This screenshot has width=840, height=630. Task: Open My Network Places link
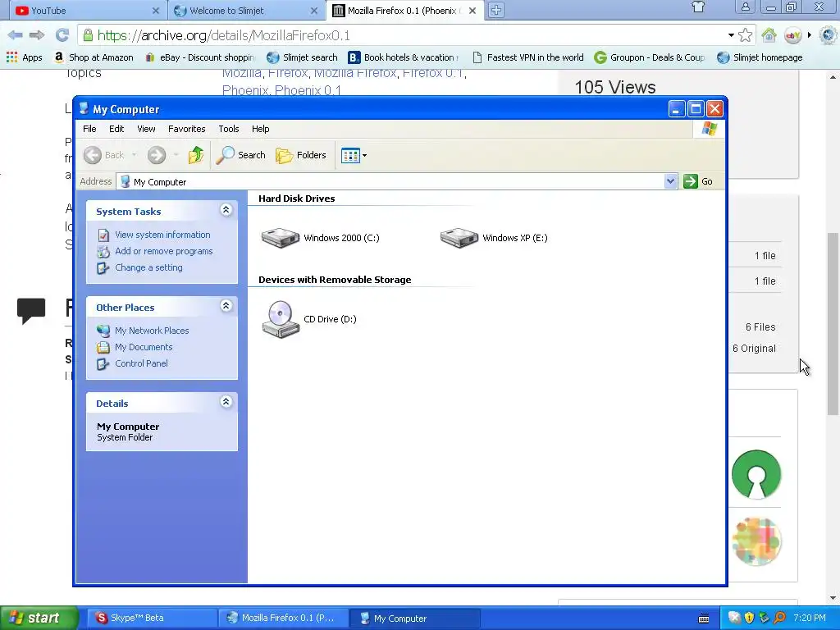click(x=152, y=331)
